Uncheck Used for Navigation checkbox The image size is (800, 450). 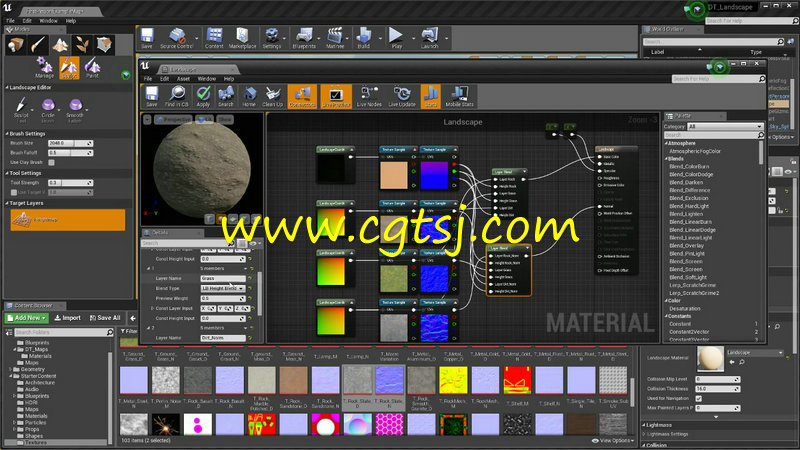point(698,398)
